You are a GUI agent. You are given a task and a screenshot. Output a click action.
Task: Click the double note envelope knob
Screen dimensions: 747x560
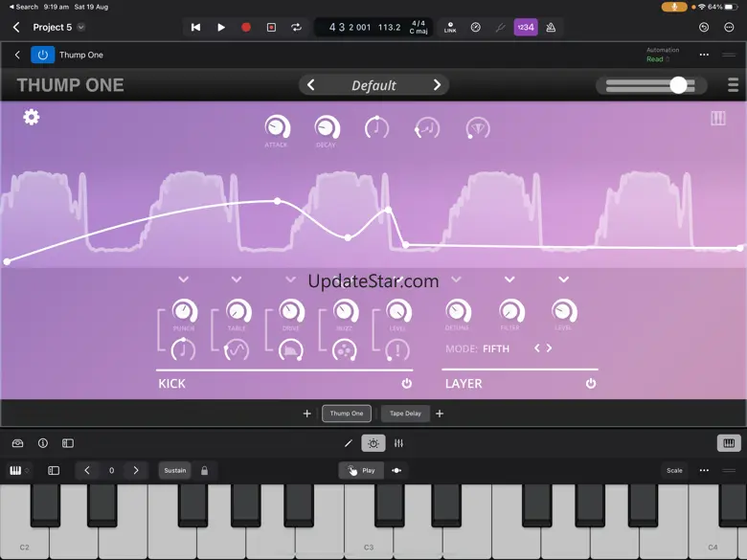(427, 127)
